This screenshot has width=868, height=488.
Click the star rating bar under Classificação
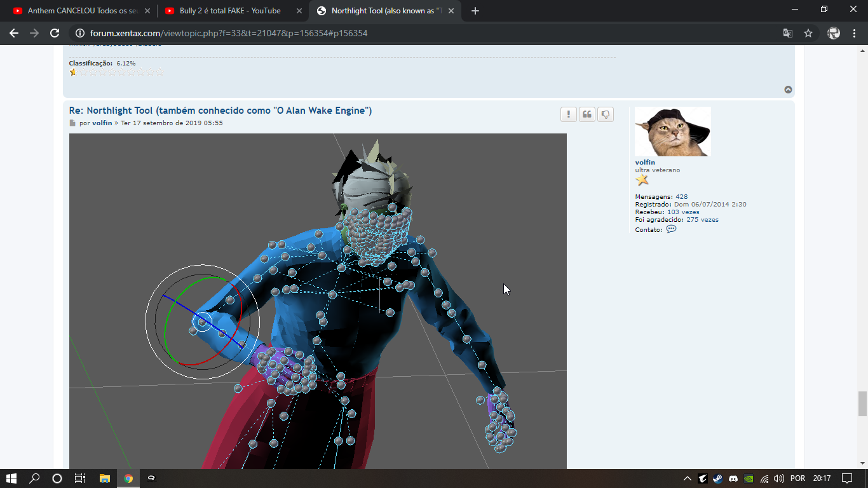pos(117,72)
